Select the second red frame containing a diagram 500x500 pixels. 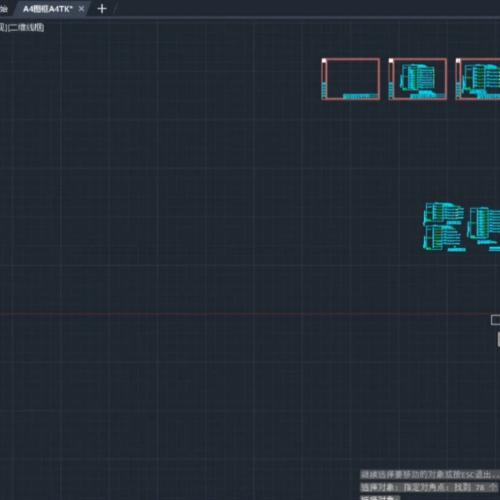pyautogui.click(x=418, y=79)
